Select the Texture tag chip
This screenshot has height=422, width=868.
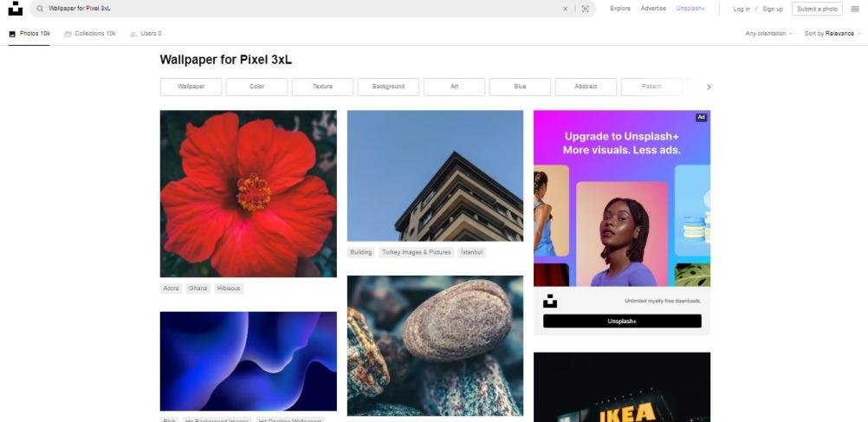pyautogui.click(x=323, y=87)
